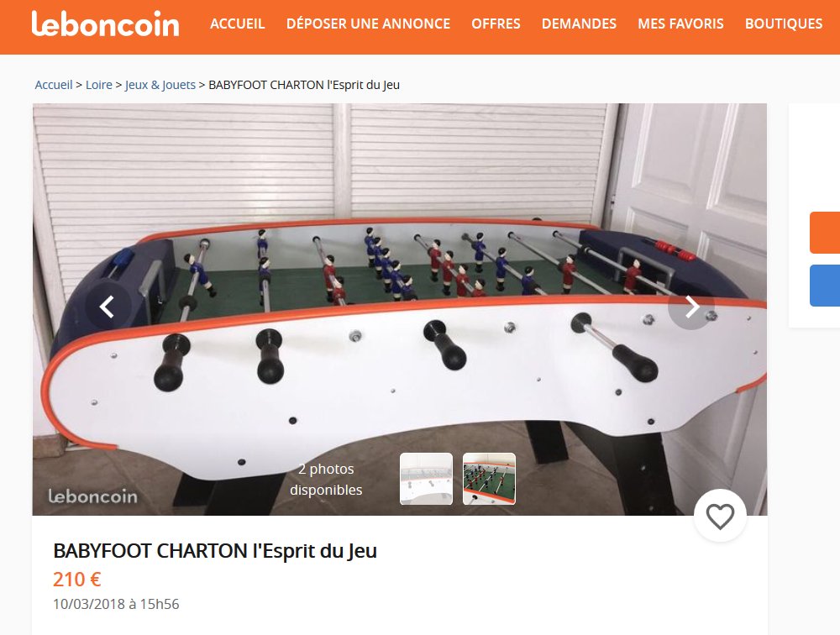Viewport: 840px width, 635px height.
Task: Select the first photo thumbnail
Action: pyautogui.click(x=427, y=479)
